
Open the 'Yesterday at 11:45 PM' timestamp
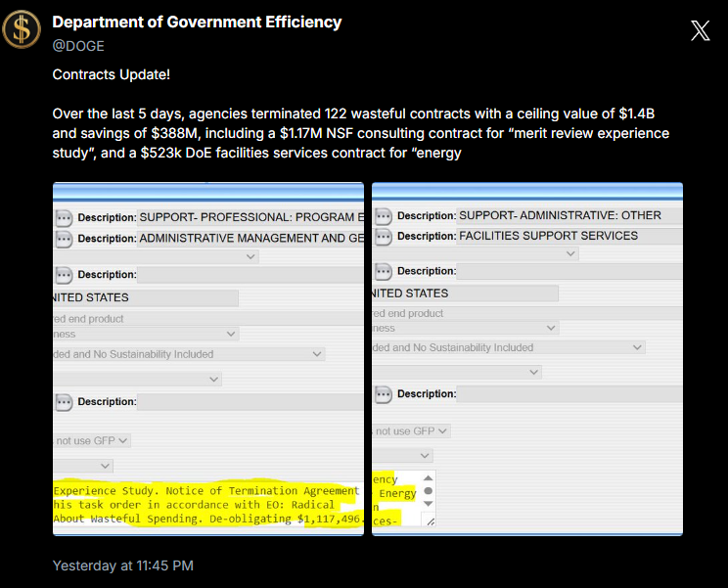(122, 565)
